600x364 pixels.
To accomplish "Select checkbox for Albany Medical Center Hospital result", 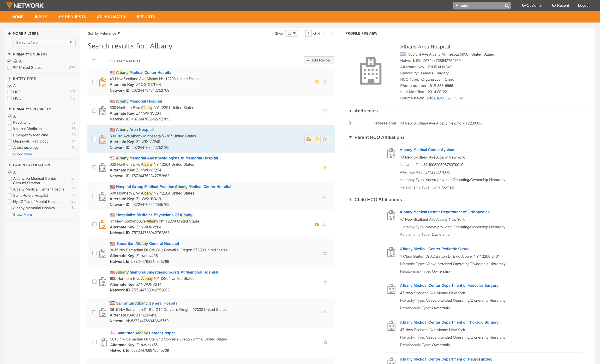I will pos(94,82).
